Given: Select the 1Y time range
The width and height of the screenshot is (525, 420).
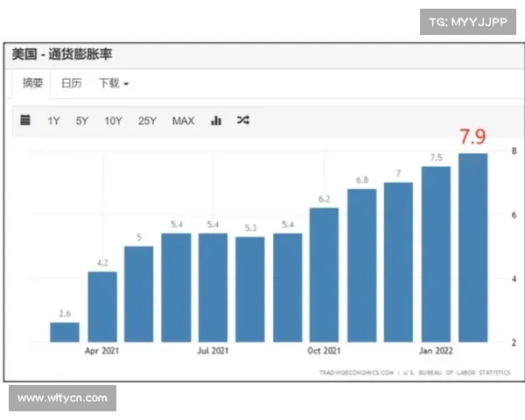Looking at the screenshot, I should pos(53,121).
